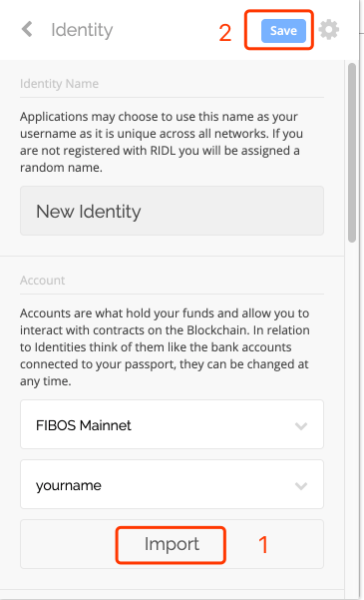Image resolution: width=364 pixels, height=600 pixels.
Task: Save the identity with the Save button
Action: tap(283, 31)
